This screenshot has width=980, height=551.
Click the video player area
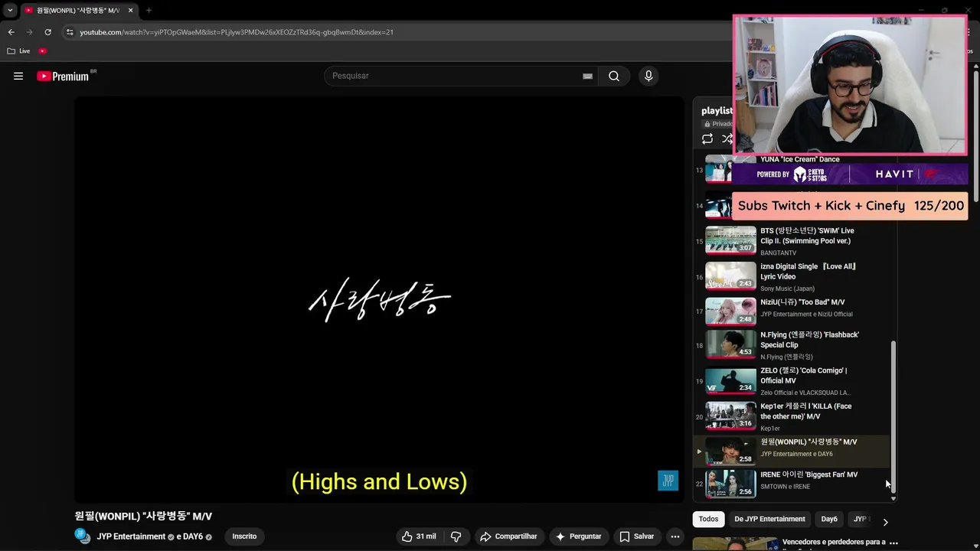click(379, 300)
